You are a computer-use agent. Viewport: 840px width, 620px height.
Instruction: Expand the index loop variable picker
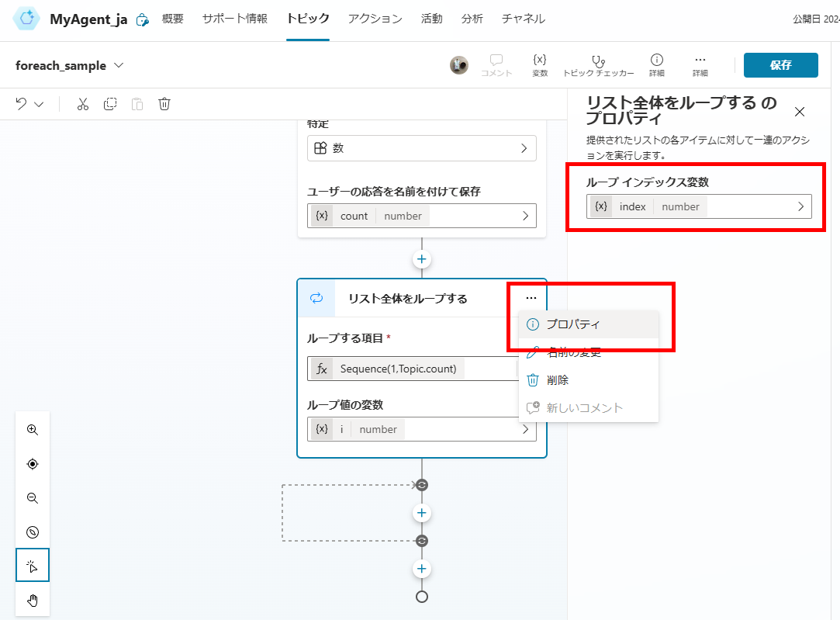click(x=801, y=206)
